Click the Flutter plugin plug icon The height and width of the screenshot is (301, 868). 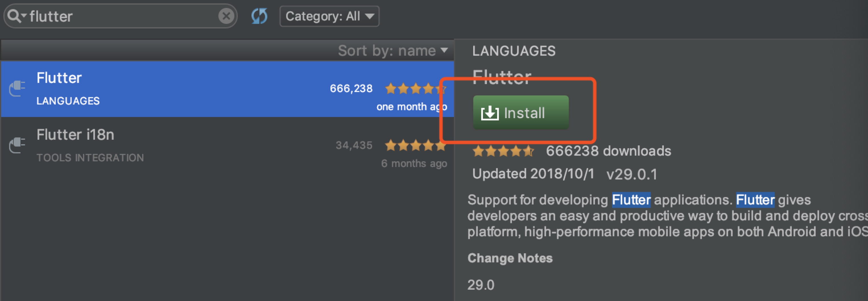tap(17, 88)
